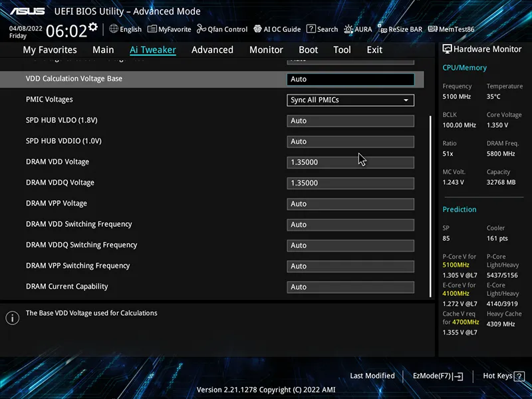Screen dimensions: 532x399
Task: Select VDD Calculation Voltage Base field
Action: (350, 79)
